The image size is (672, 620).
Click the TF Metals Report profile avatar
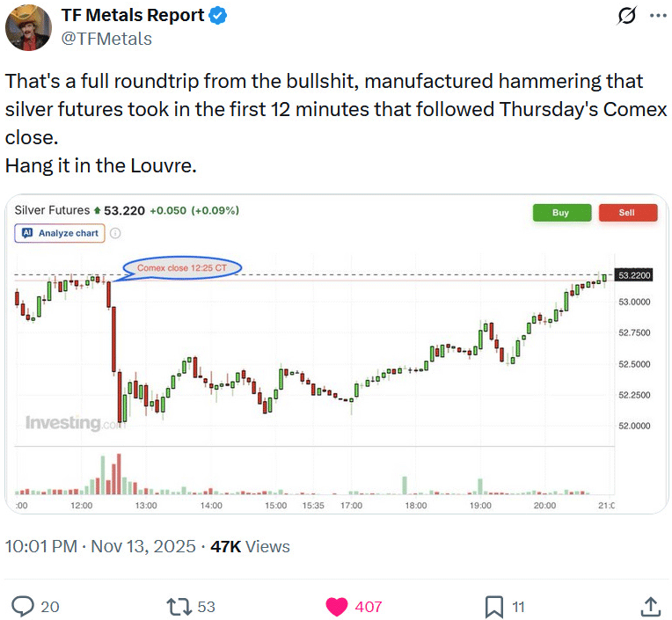(x=28, y=27)
